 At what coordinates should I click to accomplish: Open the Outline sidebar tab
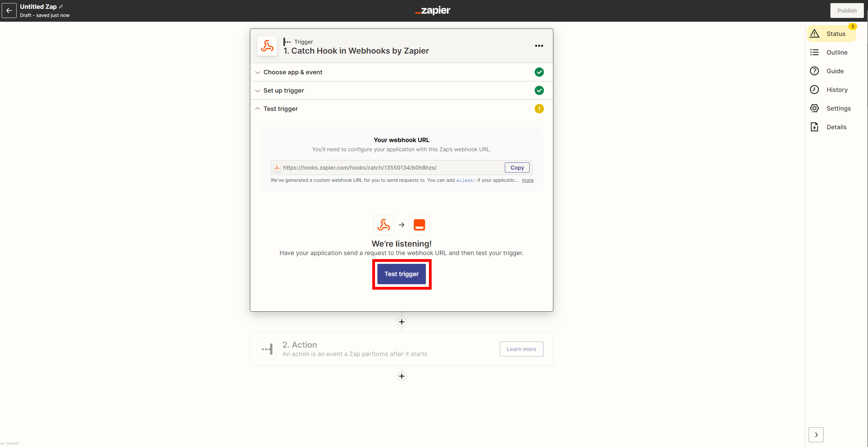click(836, 52)
